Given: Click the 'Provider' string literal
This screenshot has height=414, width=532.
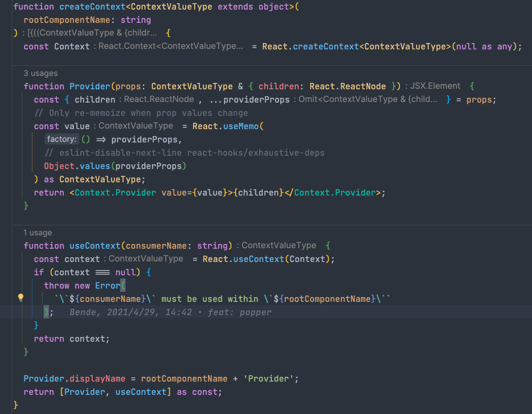Looking at the screenshot, I should pos(268,379).
